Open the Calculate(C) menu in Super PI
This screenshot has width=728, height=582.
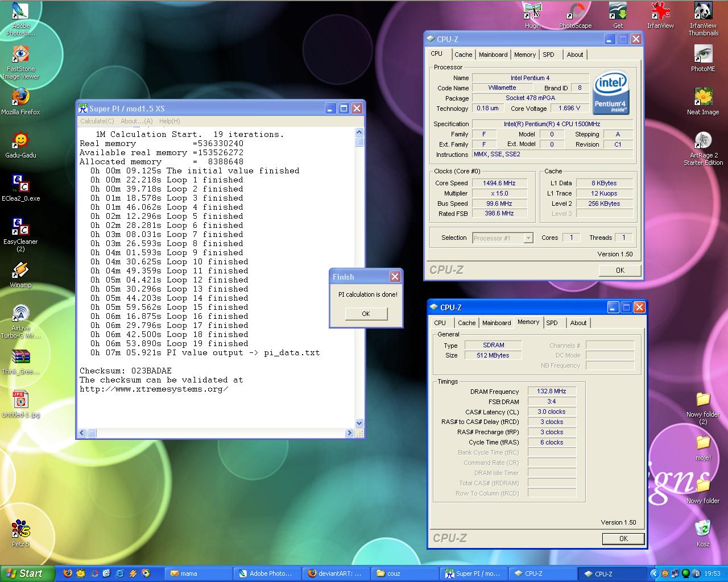coord(97,121)
